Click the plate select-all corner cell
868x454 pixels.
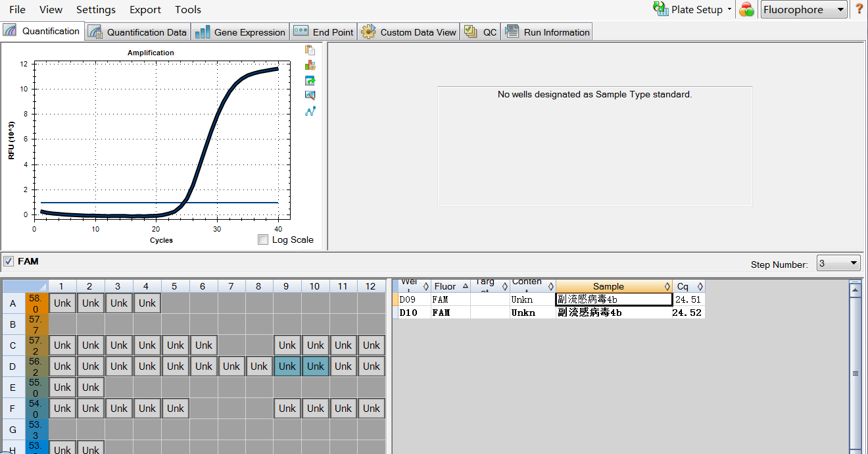point(25,286)
